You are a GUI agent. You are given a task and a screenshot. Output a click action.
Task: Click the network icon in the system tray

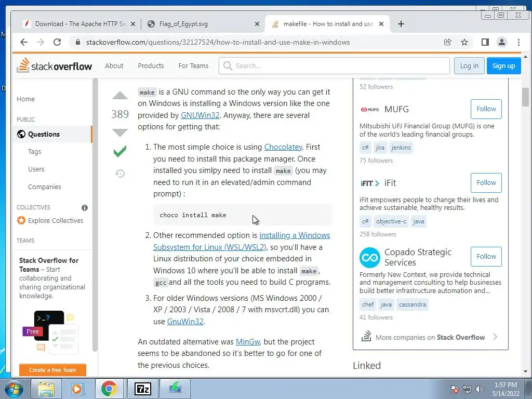point(467,389)
